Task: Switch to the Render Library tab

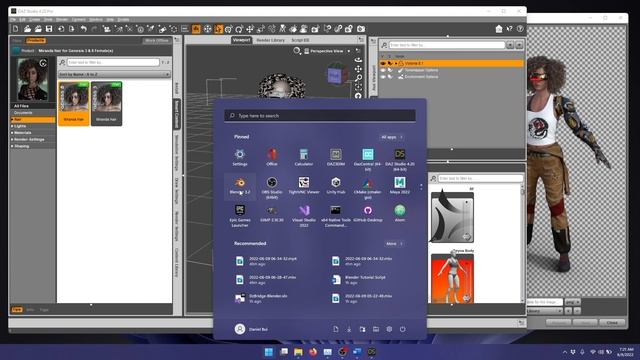Action: click(x=270, y=40)
